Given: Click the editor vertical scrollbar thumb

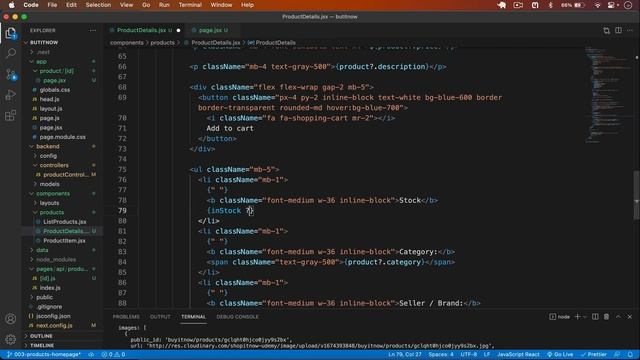Looking at the screenshot, I should click(x=636, y=195).
